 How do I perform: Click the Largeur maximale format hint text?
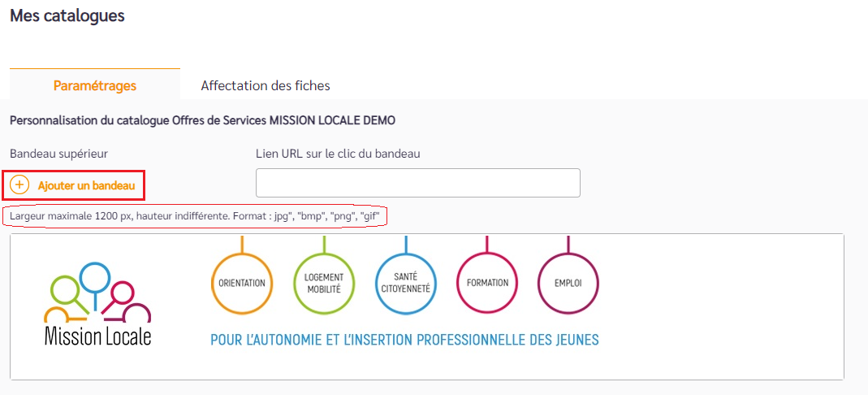[x=195, y=216]
